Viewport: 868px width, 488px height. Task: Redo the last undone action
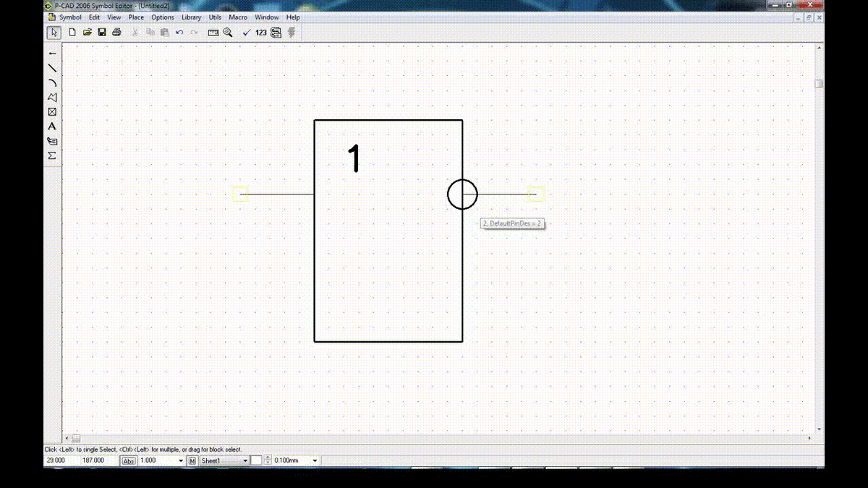[x=194, y=33]
